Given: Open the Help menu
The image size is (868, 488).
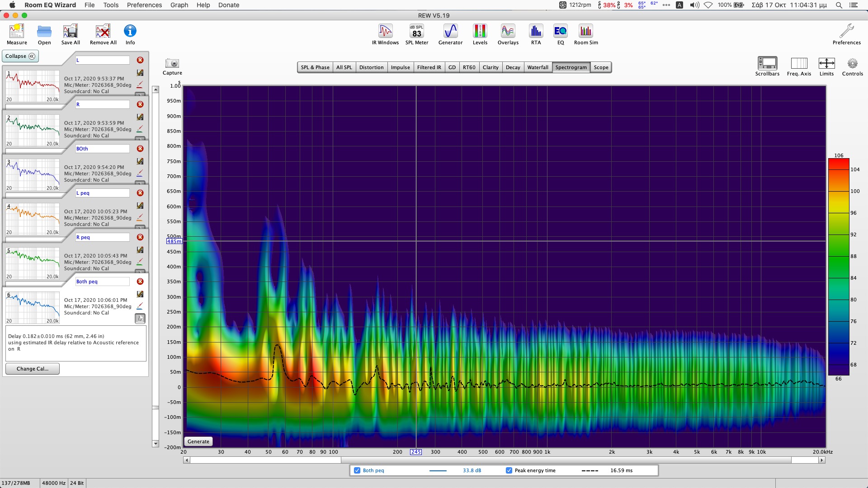Looking at the screenshot, I should (x=203, y=5).
